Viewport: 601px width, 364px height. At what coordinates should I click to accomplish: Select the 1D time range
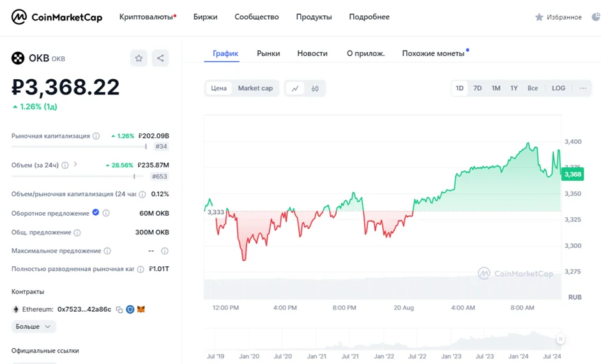click(460, 88)
